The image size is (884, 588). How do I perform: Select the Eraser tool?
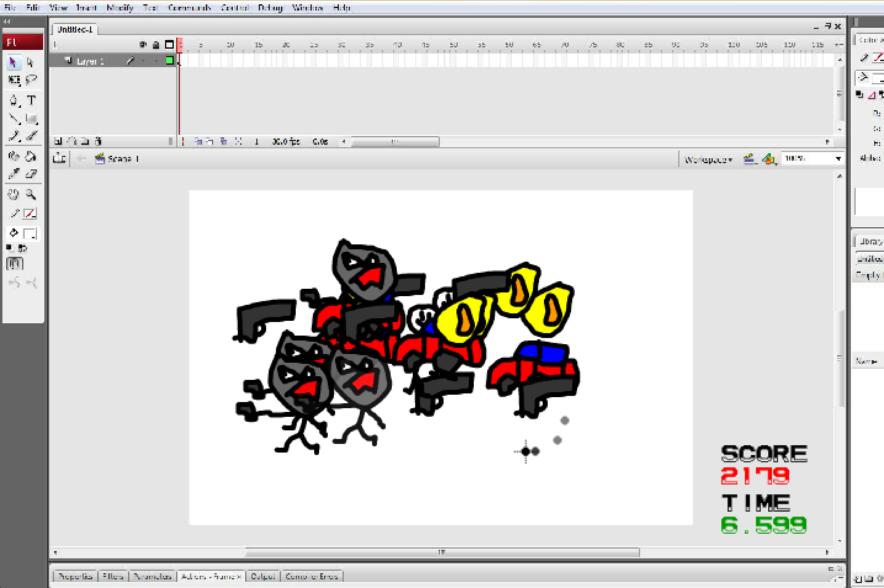pyautogui.click(x=31, y=174)
